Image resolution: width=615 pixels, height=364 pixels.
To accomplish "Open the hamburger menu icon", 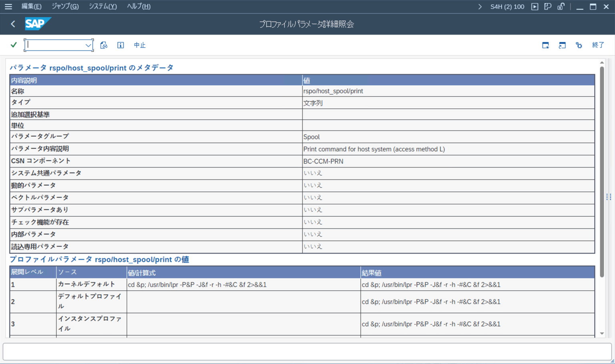I will coord(8,6).
